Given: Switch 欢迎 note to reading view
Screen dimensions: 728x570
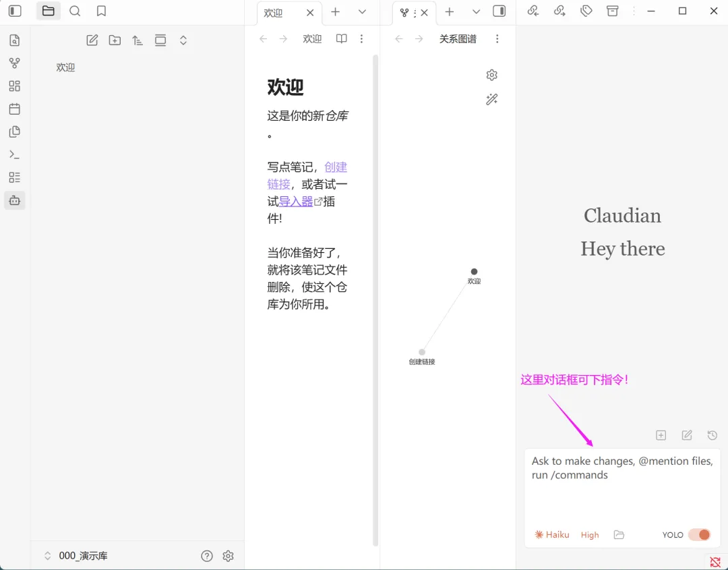Looking at the screenshot, I should click(x=341, y=38).
